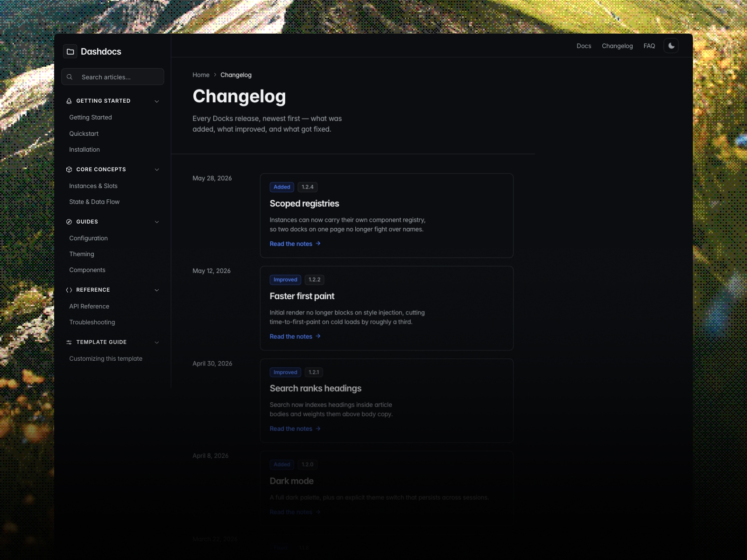
Task: Collapse the Reference section chevron
Action: pos(157,290)
